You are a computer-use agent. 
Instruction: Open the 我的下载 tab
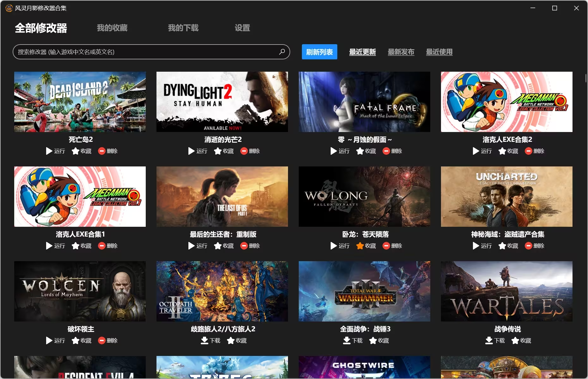(x=183, y=28)
